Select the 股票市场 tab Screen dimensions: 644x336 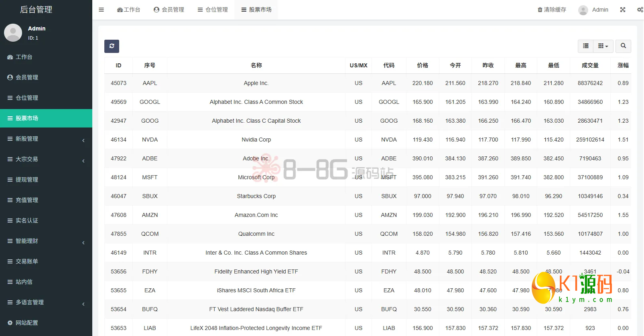pos(256,10)
